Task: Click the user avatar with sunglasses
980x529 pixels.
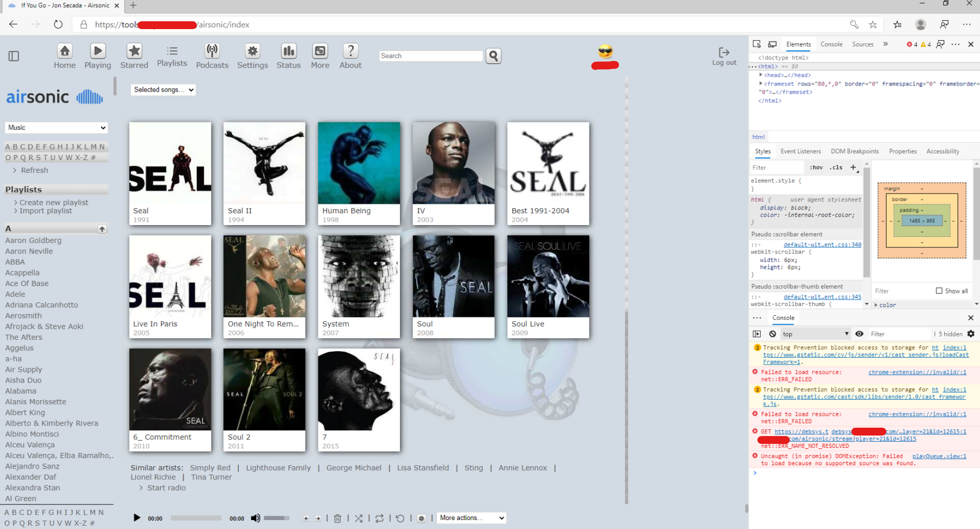Action: click(x=605, y=52)
